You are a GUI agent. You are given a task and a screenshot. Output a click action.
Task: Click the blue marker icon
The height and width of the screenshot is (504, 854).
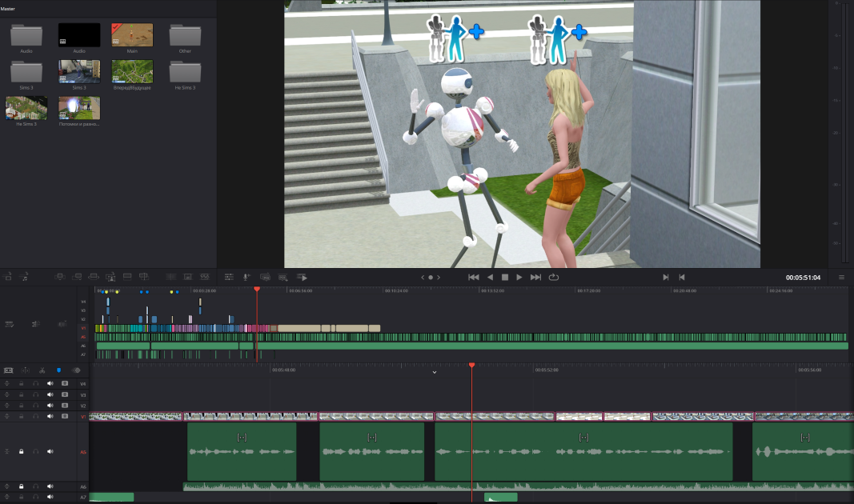[58, 370]
